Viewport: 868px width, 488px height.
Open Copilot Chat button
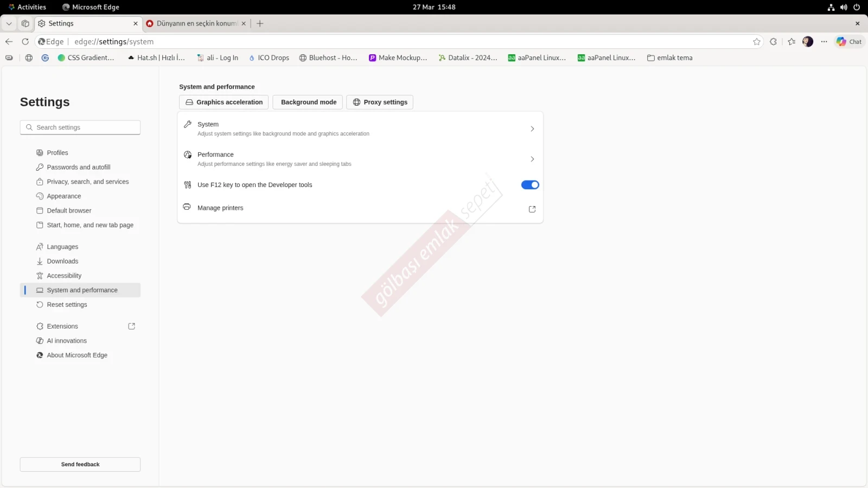[x=849, y=42]
